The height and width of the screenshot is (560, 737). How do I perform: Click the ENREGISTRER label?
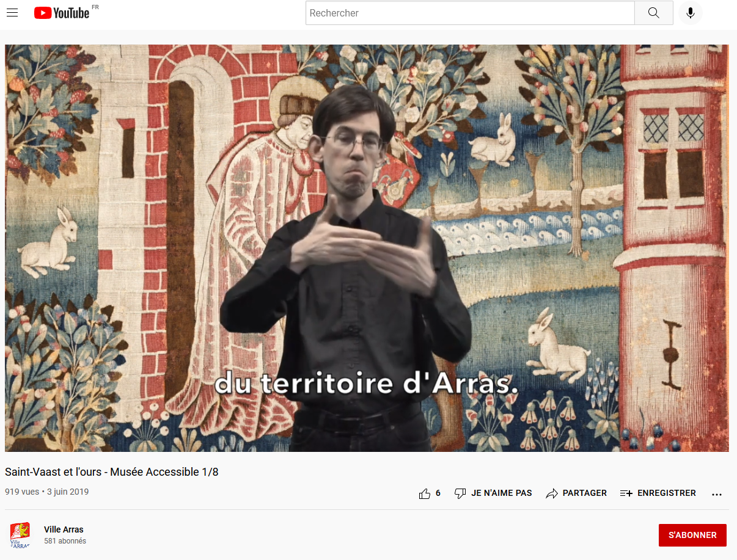[x=666, y=493]
